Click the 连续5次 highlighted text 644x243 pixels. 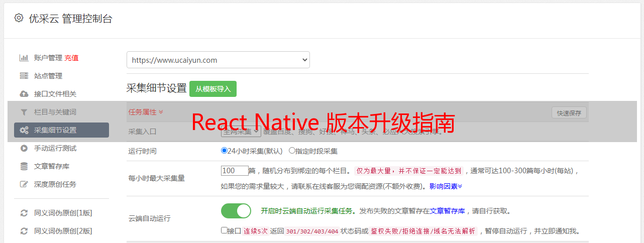[x=256, y=231]
